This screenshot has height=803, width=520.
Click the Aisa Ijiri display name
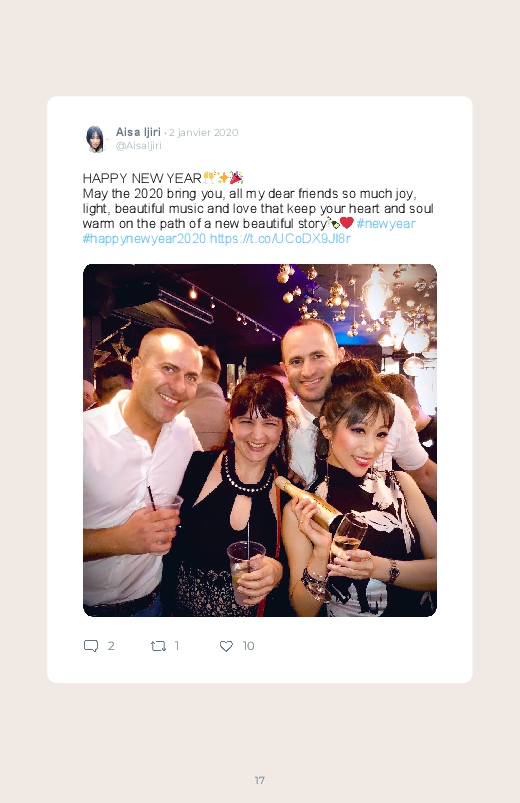point(138,132)
